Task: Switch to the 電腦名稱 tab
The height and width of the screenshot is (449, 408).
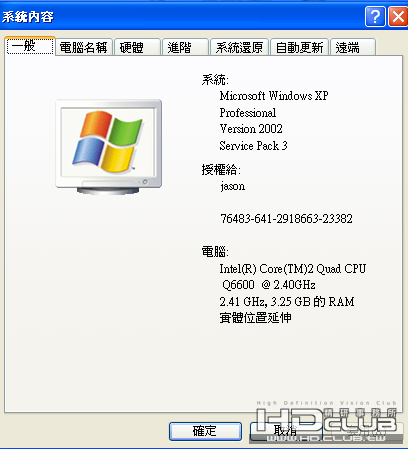Action: tap(83, 47)
